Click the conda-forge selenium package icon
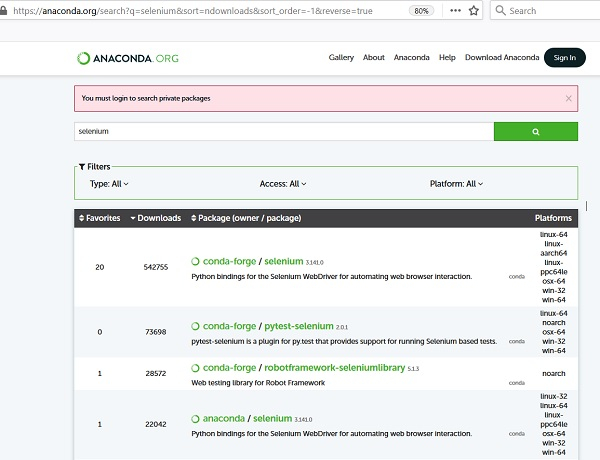The height and width of the screenshot is (460, 600). [196, 261]
